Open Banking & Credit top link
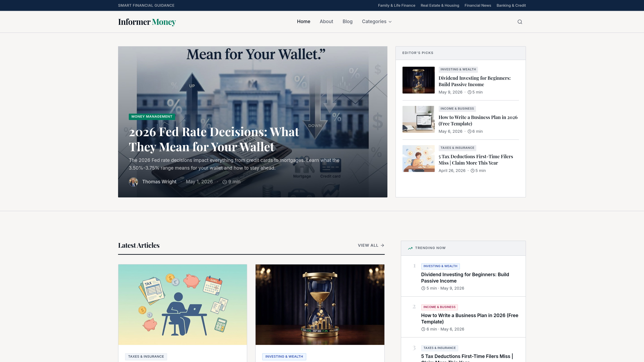This screenshot has width=644, height=362. pyautogui.click(x=511, y=6)
